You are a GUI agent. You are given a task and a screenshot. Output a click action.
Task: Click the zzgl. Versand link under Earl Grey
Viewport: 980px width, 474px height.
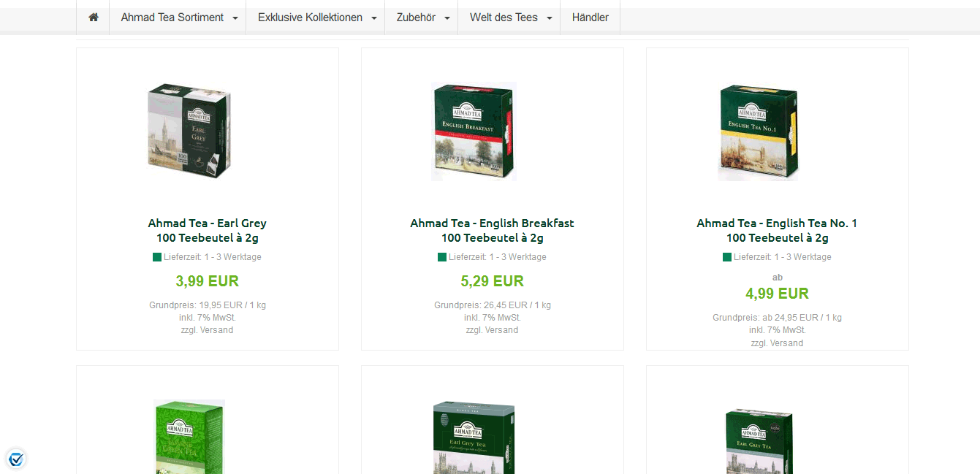pyautogui.click(x=208, y=330)
